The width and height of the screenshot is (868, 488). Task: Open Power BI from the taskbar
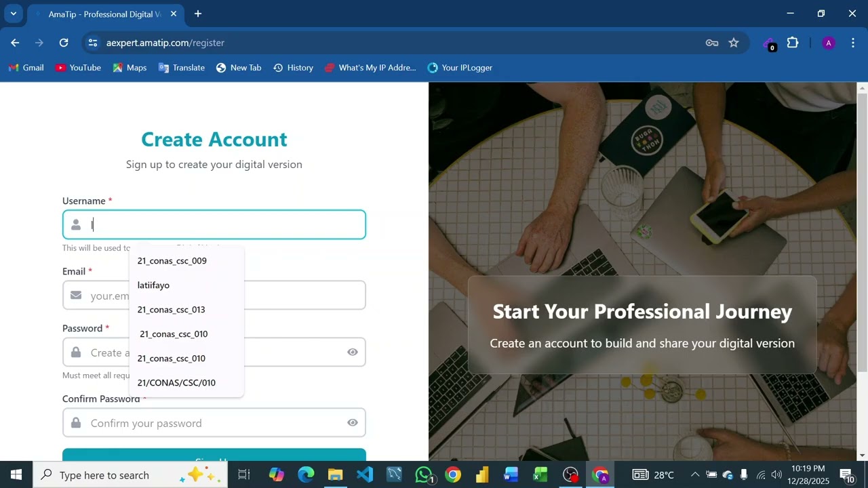[482, 474]
